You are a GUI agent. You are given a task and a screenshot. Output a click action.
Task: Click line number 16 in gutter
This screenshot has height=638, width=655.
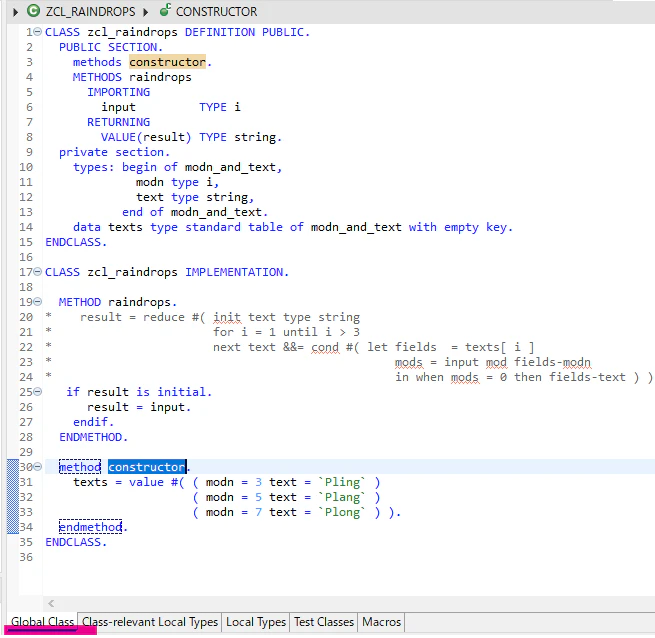click(x=26, y=257)
